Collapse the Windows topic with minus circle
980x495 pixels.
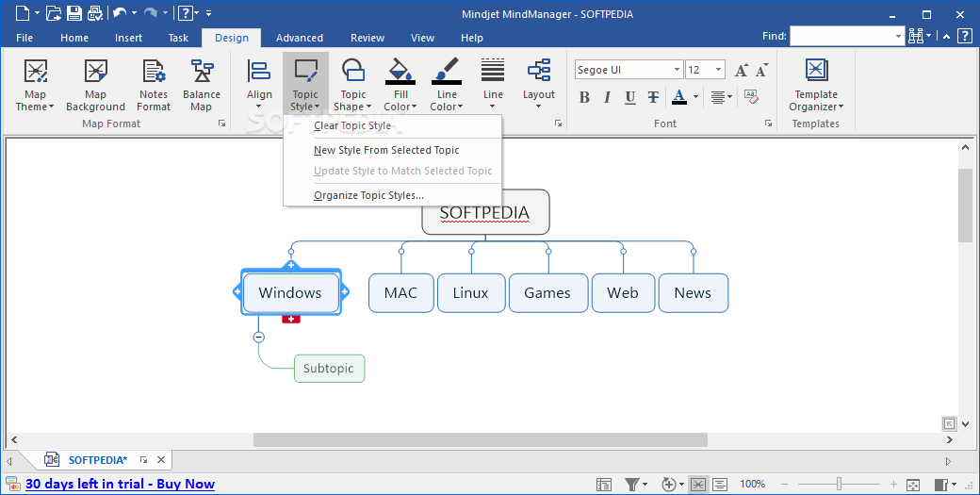click(259, 337)
